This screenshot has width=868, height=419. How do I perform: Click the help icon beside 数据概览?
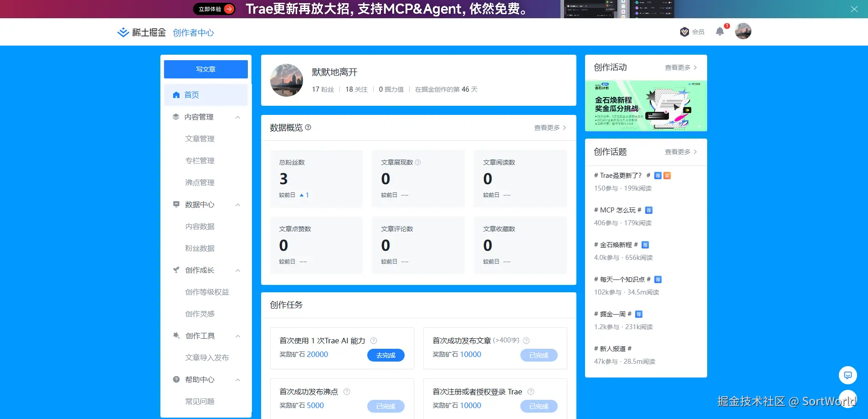click(308, 127)
